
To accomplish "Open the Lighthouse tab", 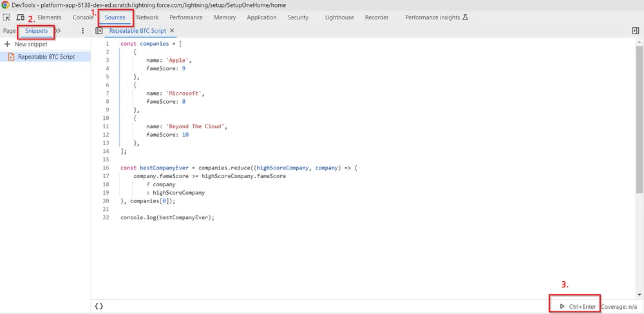I will [x=339, y=17].
